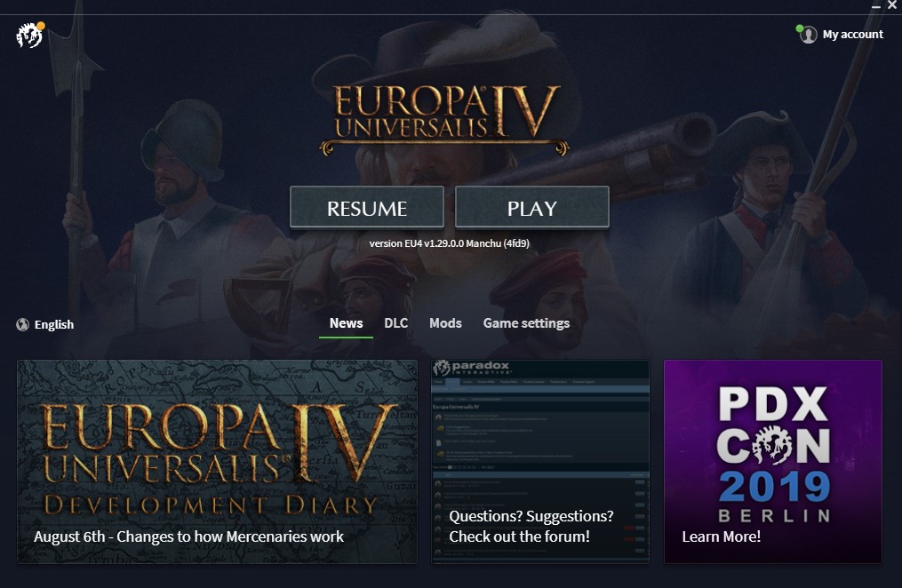The width and height of the screenshot is (902, 588).
Task: Click the EU4 v1.29.0.0 Manchu version text
Action: click(x=450, y=243)
